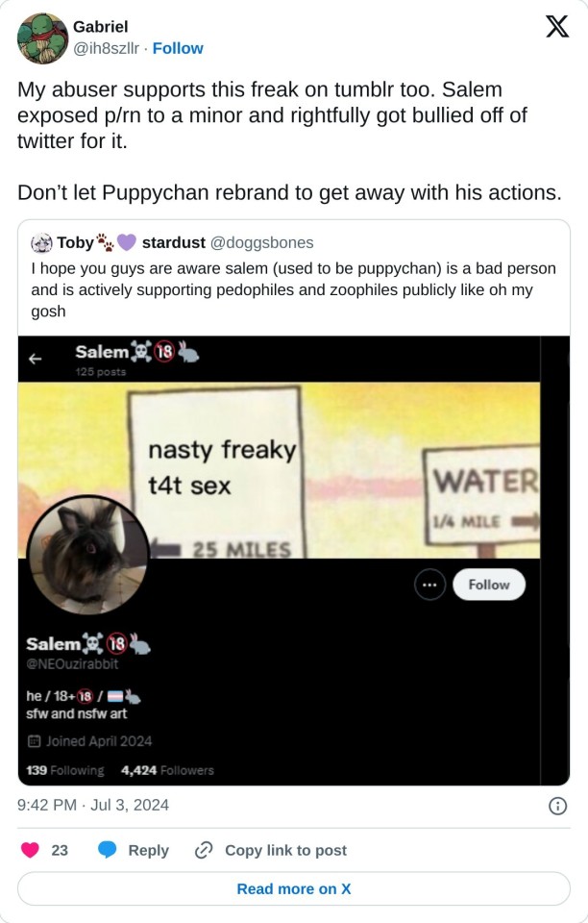Click the back arrow in Salem profile

36,359
